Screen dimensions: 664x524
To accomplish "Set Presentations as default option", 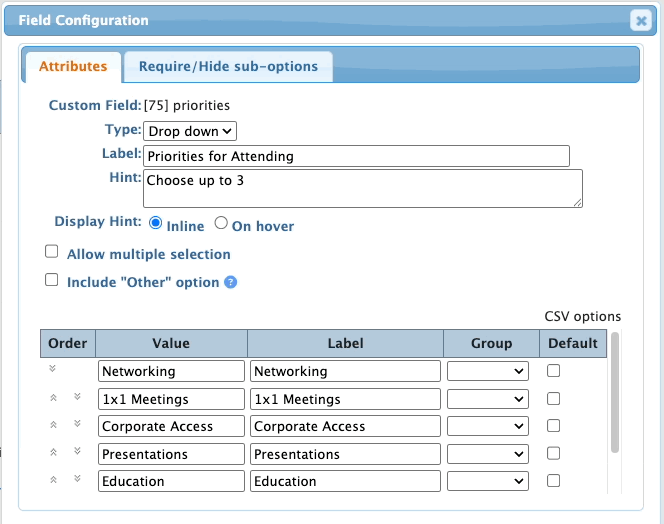I will click(x=553, y=454).
